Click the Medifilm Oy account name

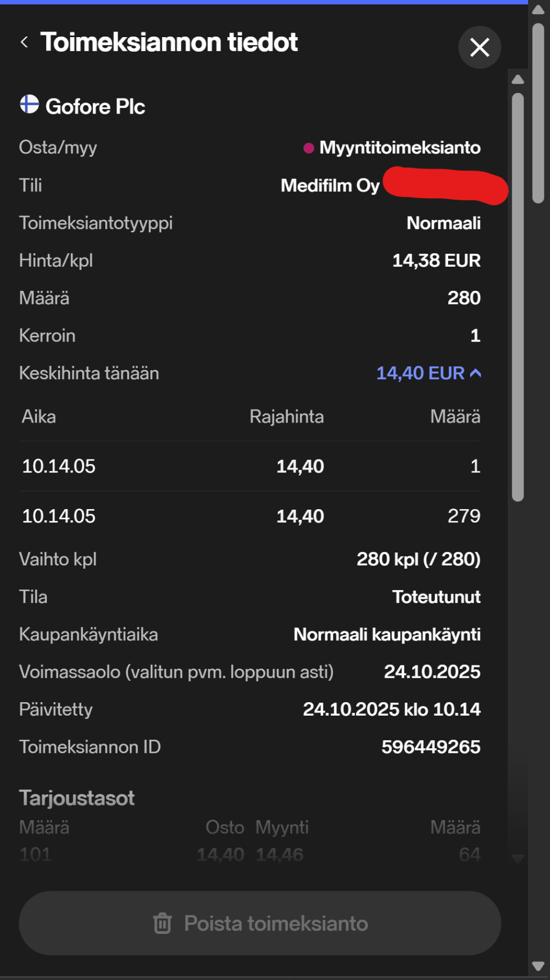330,186
